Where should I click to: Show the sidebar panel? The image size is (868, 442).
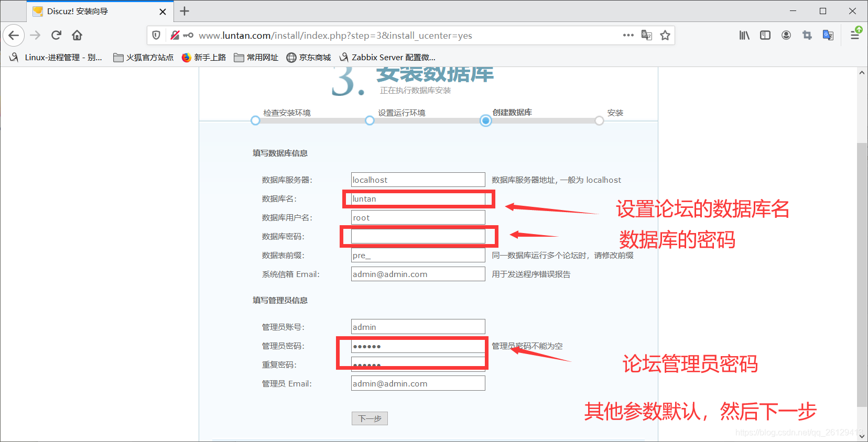pyautogui.click(x=765, y=35)
